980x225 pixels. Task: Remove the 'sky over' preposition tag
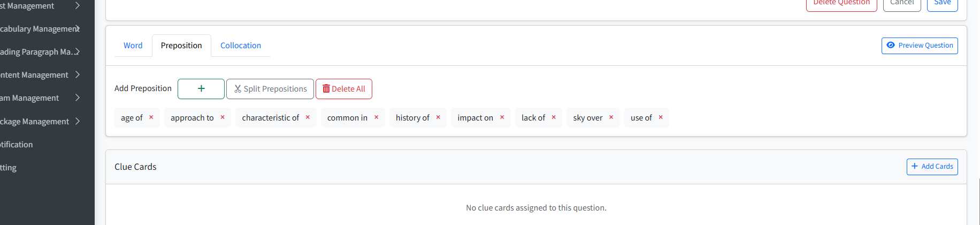tap(611, 117)
